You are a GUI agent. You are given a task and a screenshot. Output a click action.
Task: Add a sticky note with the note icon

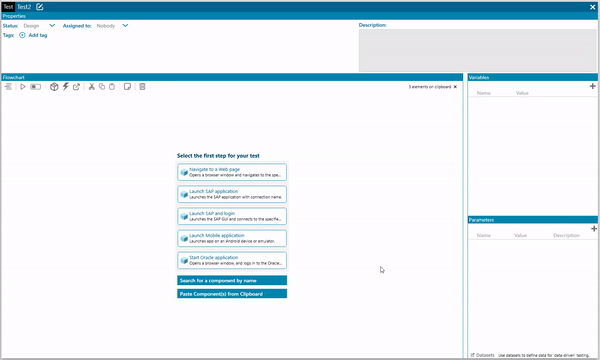point(127,87)
